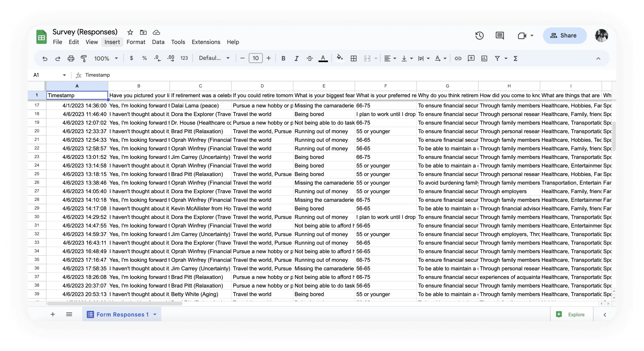Screen dimensions: 644x351
Task: Click the Redo arrow icon
Action: point(58,59)
